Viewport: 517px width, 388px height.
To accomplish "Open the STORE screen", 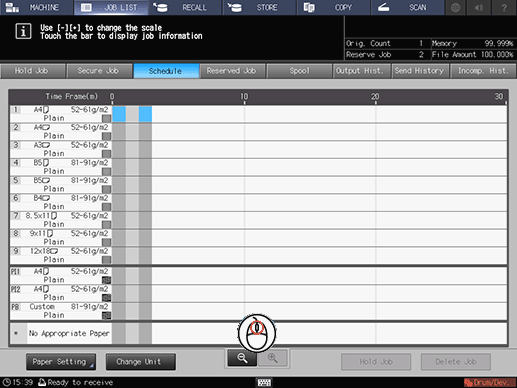I will (260, 7).
